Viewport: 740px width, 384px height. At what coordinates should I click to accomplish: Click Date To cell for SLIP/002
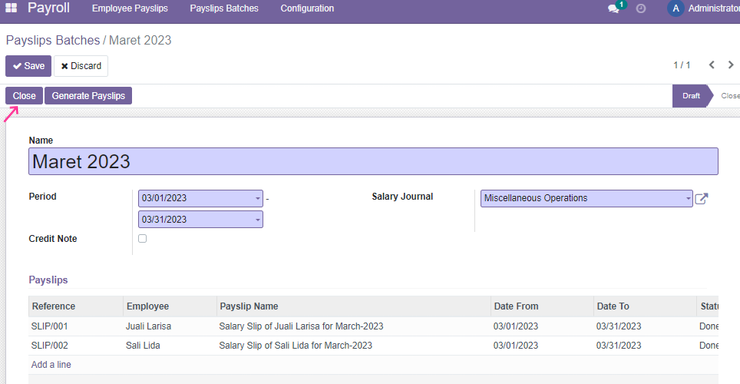[618, 346]
